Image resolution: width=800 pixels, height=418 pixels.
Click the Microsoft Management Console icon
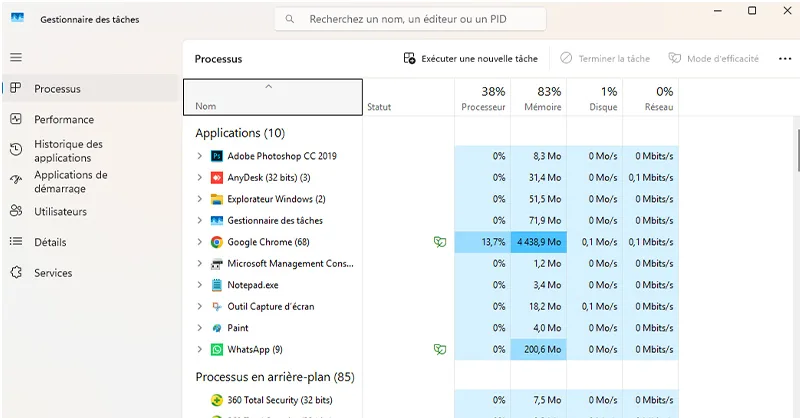[x=217, y=264]
